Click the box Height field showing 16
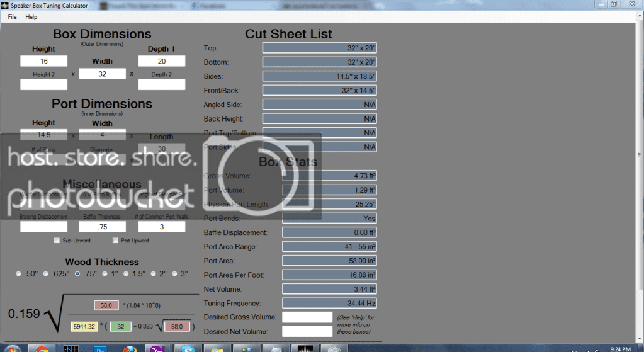The image size is (644, 352). 44,61
